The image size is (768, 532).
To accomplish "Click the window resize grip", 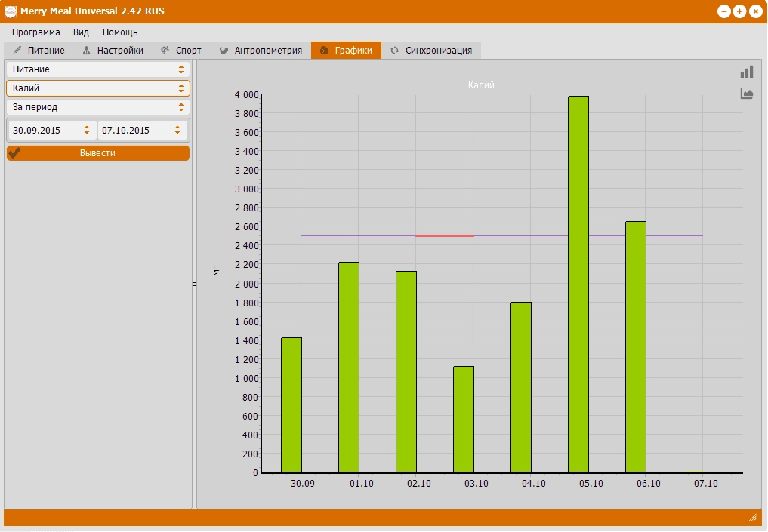I will (753, 518).
